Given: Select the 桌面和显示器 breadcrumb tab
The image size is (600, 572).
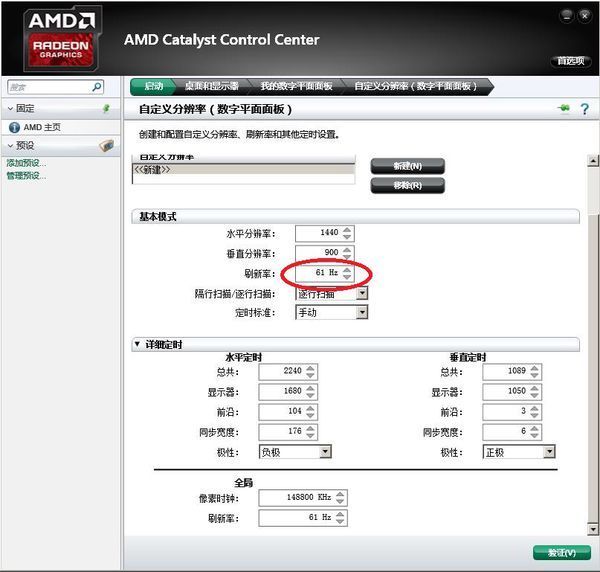Looking at the screenshot, I should click(212, 86).
